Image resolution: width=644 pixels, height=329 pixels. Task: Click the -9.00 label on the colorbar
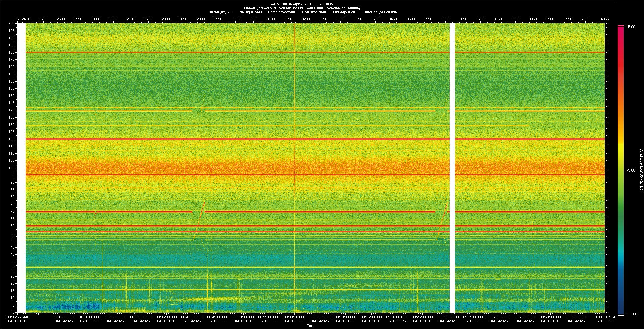(631, 171)
